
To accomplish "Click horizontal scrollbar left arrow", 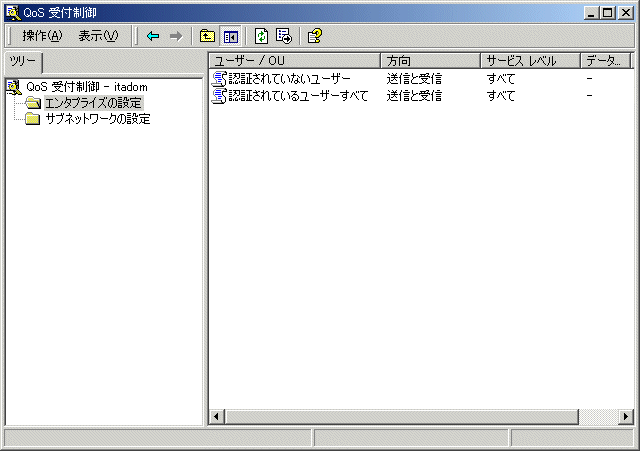I will click(216, 417).
